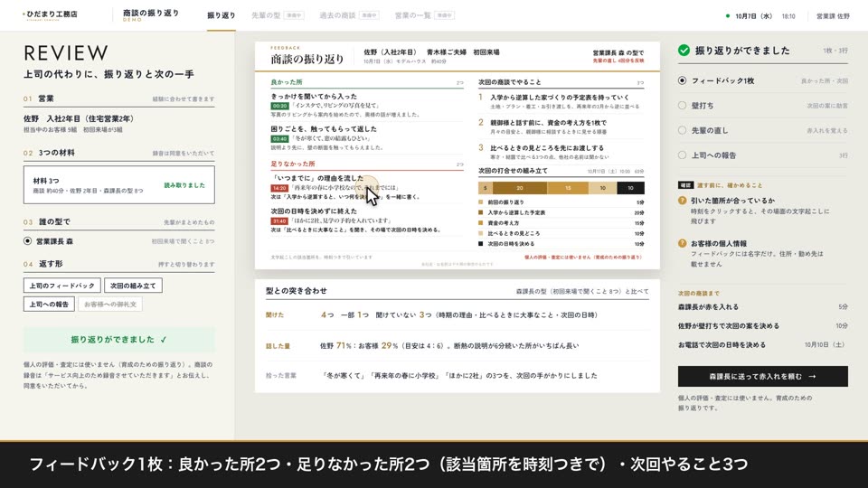Click the 次回の打合せの組み立て heading

[514, 171]
